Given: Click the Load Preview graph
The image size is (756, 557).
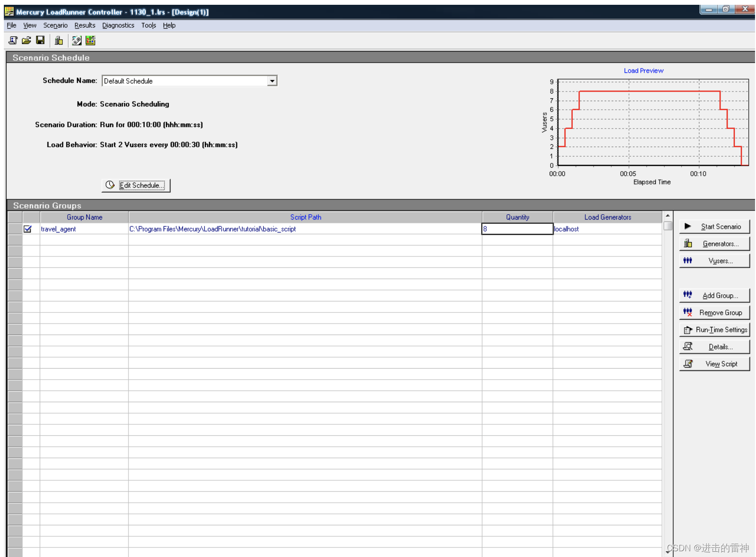Looking at the screenshot, I should pos(653,123).
